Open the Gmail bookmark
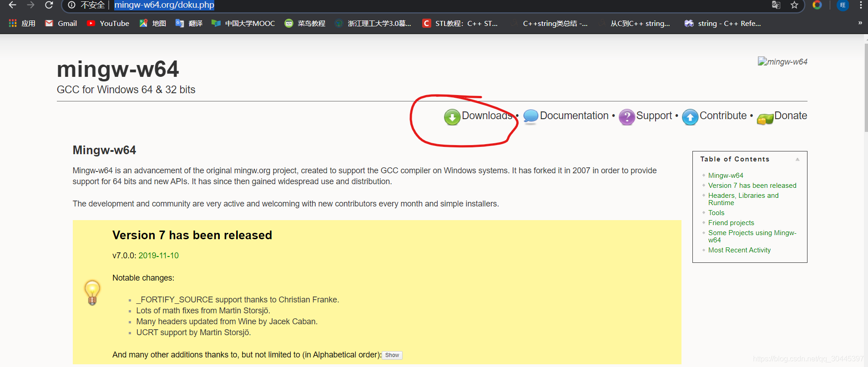Image resolution: width=868 pixels, height=367 pixels. 61,23
